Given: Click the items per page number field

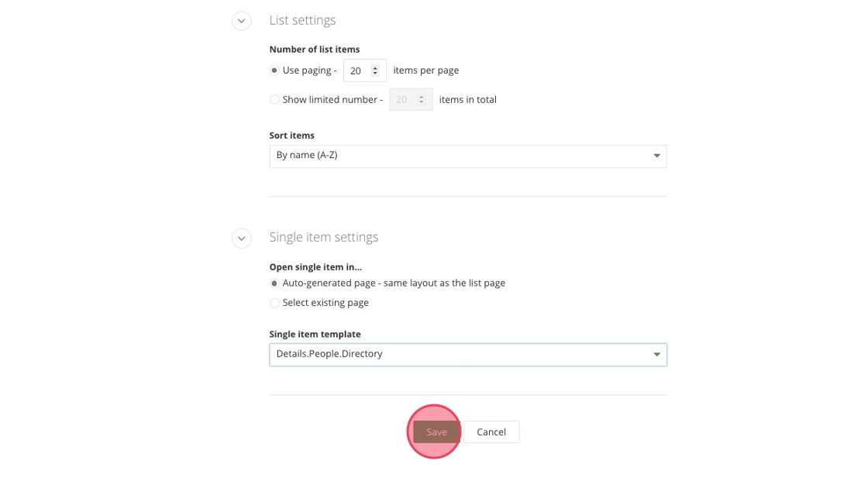Looking at the screenshot, I should point(357,71).
